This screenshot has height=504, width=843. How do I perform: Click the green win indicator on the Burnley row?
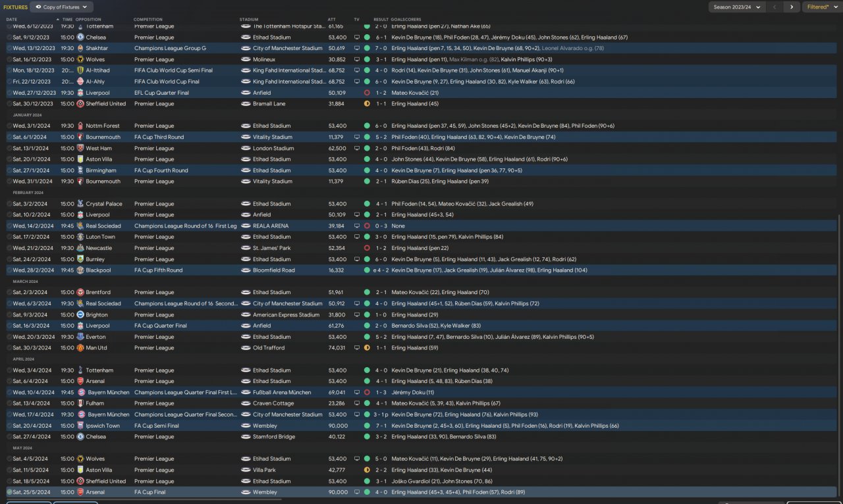coord(367,259)
